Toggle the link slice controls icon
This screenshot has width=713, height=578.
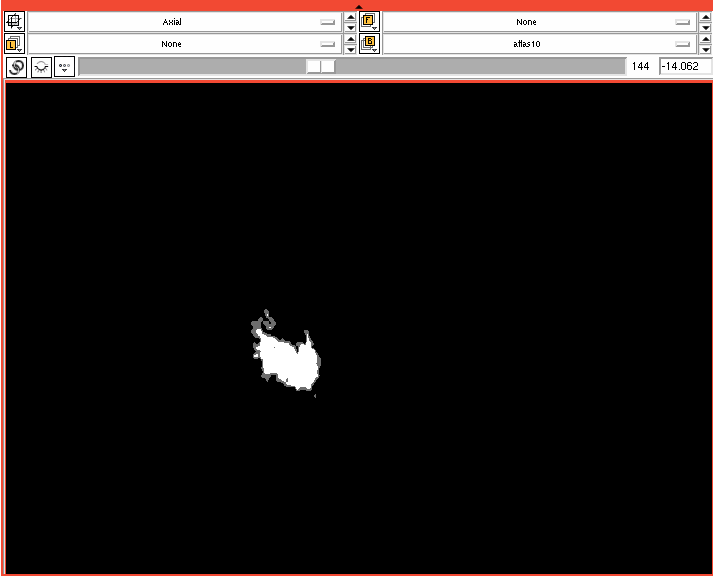coord(16,67)
